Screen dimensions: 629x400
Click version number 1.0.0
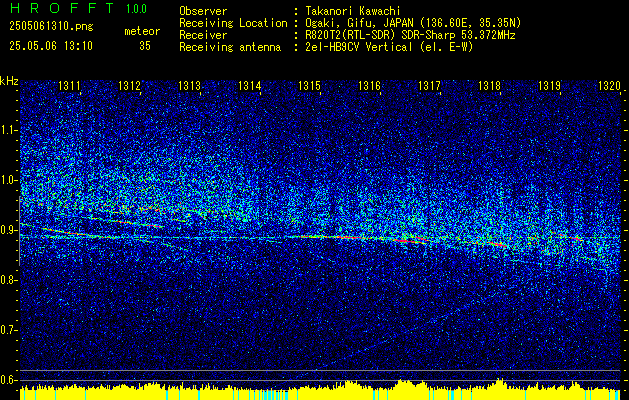pos(136,9)
